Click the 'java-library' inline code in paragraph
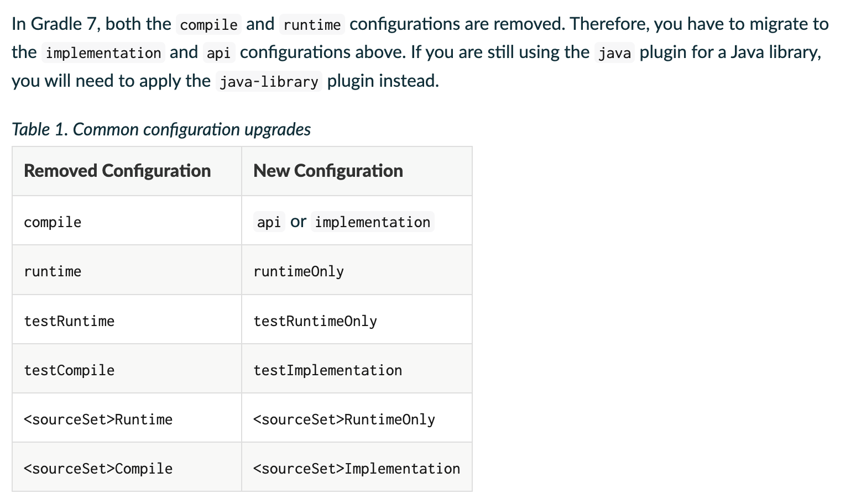 pos(269,82)
